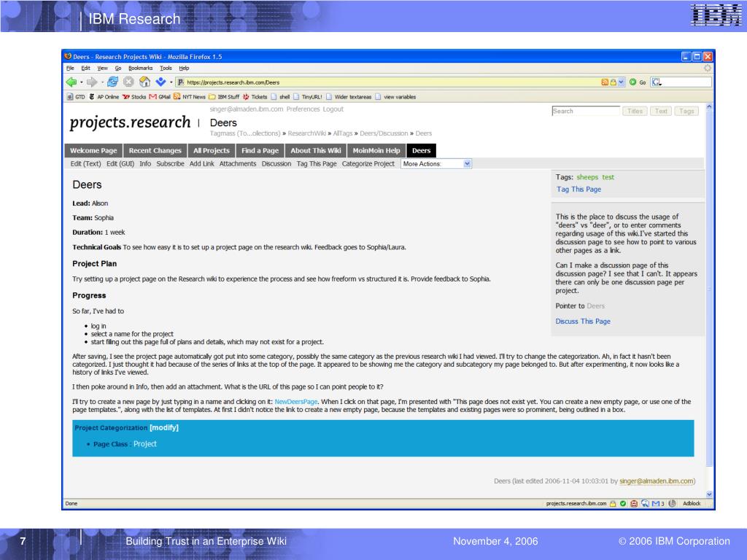The width and height of the screenshot is (747, 560).
Task: Open the GTD bookmark
Action: (x=76, y=97)
